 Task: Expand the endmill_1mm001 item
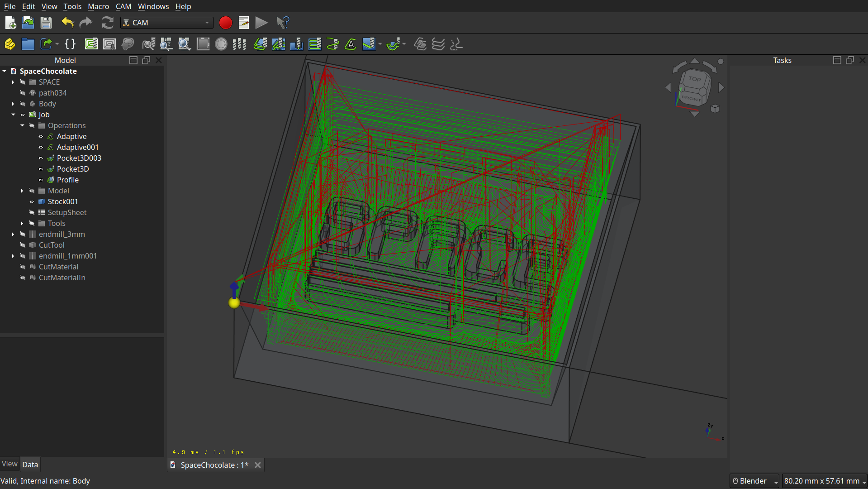[x=13, y=256]
